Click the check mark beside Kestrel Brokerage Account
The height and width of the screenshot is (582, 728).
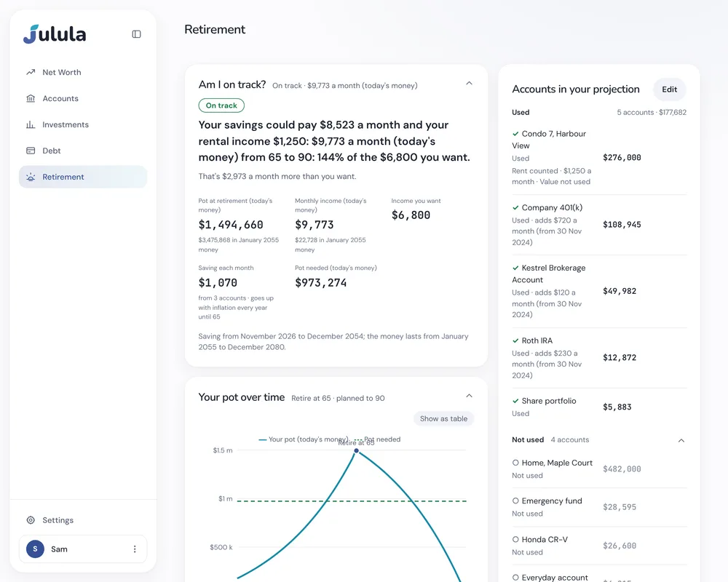pos(515,268)
